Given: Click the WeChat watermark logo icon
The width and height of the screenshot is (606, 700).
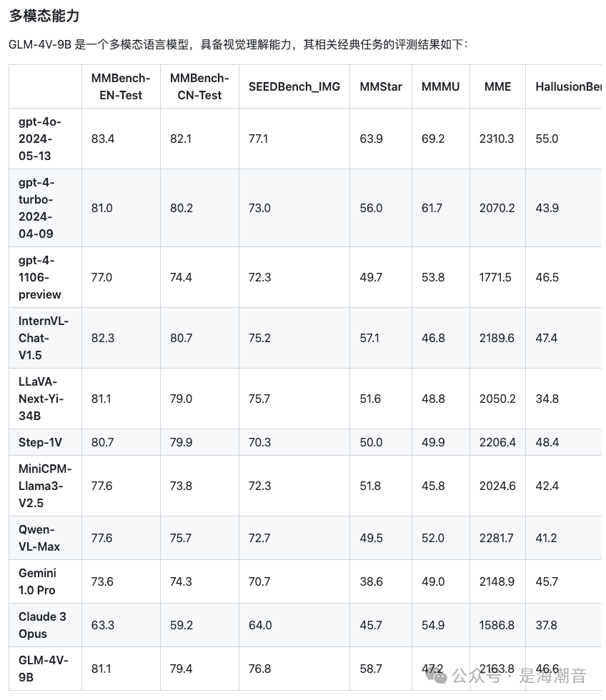Looking at the screenshot, I should [x=436, y=676].
